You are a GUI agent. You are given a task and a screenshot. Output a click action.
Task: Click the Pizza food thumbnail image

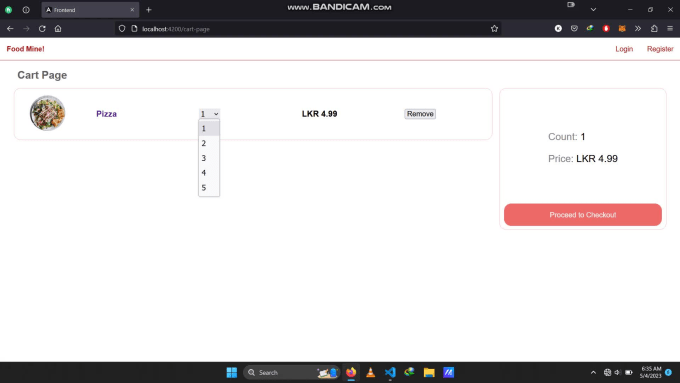tap(48, 113)
